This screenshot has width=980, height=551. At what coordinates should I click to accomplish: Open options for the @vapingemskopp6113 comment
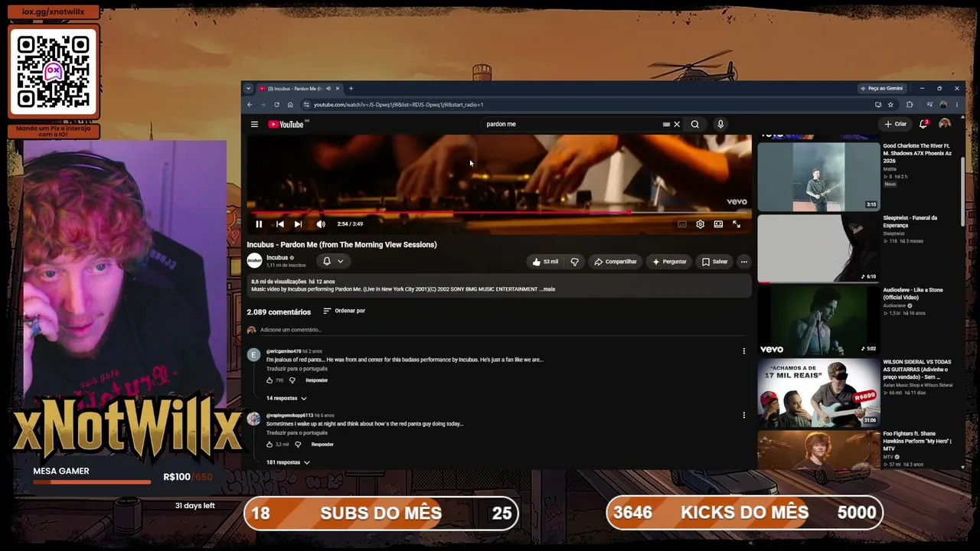743,416
